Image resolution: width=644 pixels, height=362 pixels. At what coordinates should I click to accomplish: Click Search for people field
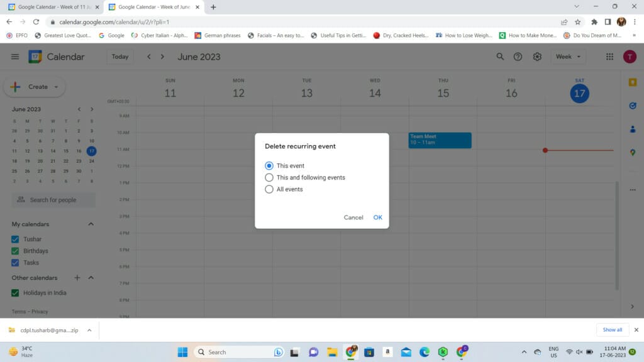click(53, 200)
